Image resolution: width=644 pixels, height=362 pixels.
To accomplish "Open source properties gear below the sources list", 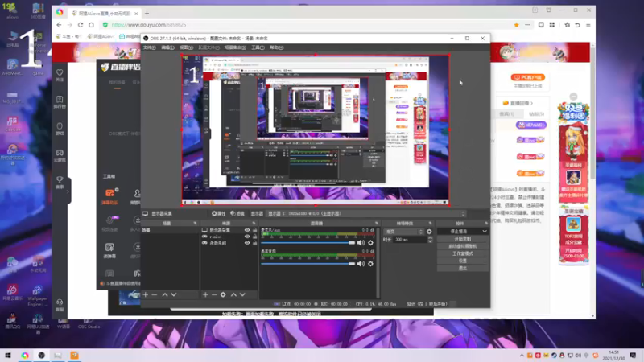I will point(223,294).
